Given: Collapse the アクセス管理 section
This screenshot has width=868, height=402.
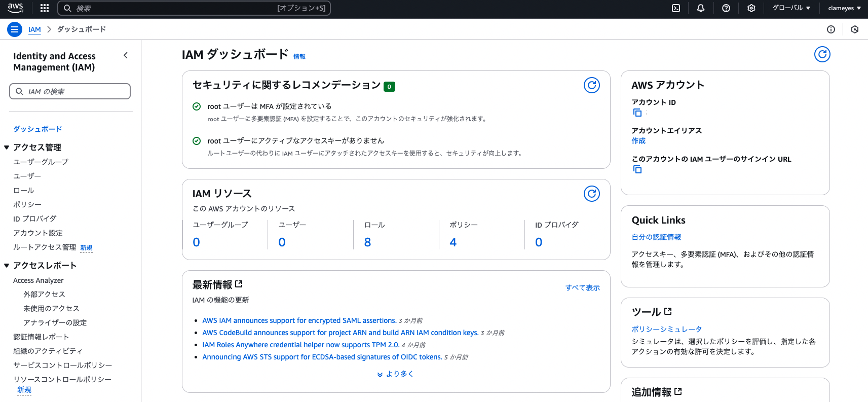Looking at the screenshot, I should click(x=7, y=148).
